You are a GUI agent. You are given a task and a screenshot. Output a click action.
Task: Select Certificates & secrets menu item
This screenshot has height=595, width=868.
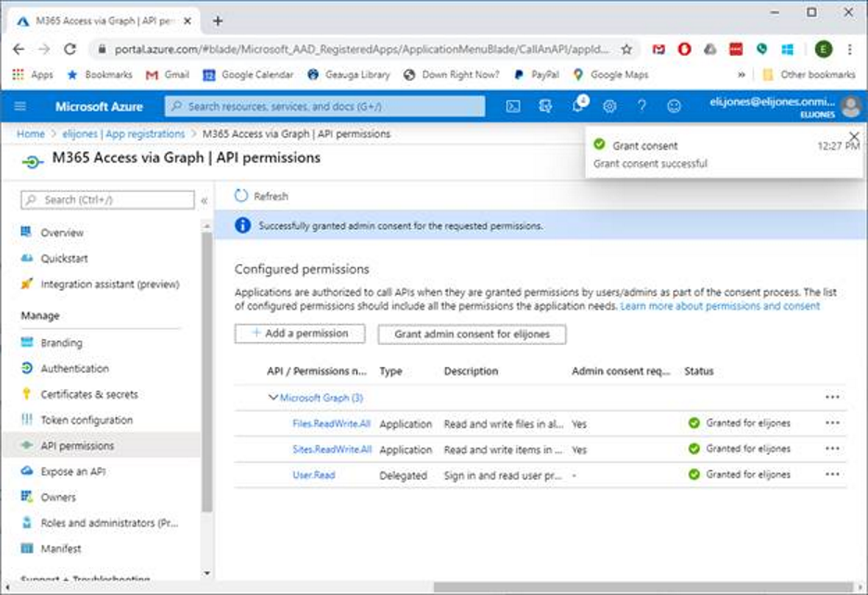point(89,394)
